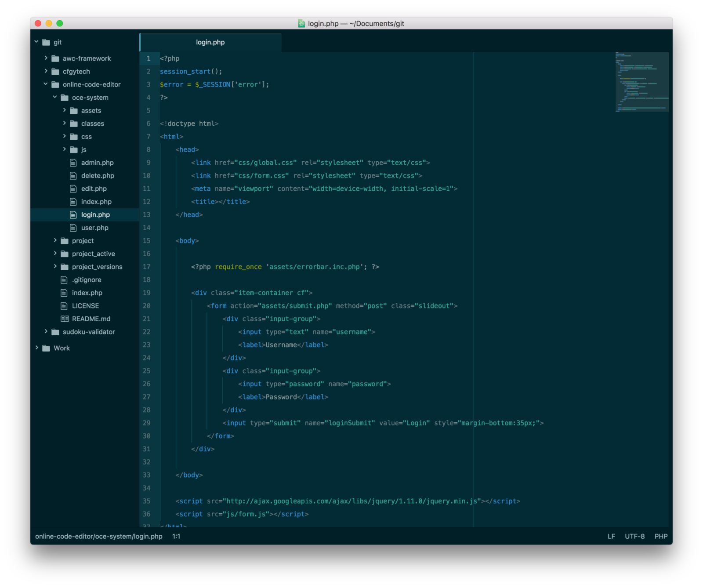Open edit.php from the tree

[x=94, y=189]
